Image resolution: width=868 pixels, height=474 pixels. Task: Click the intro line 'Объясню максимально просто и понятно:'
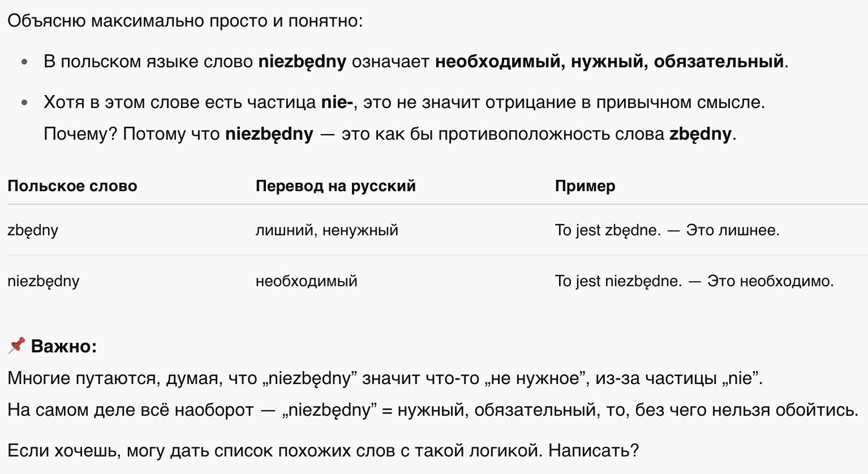click(185, 21)
